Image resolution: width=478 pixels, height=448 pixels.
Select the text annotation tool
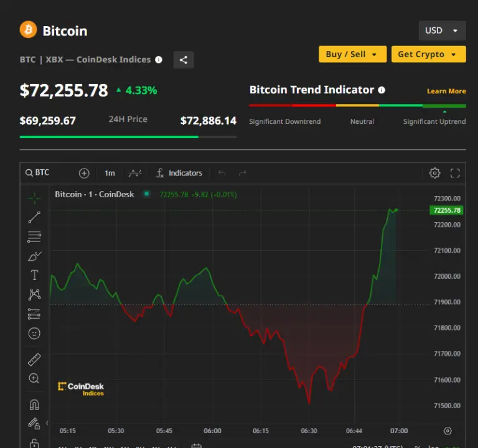coord(34,275)
